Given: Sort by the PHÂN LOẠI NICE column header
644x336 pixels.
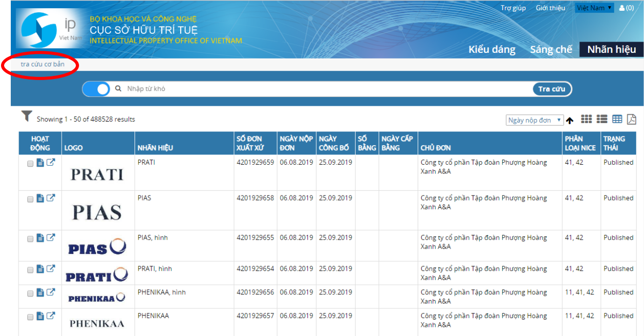Looking at the screenshot, I should (x=580, y=143).
